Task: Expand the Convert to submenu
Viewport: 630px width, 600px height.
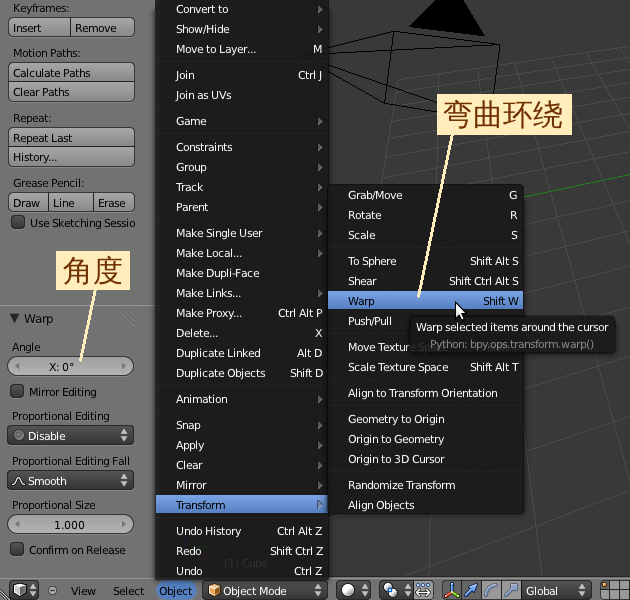Action: tap(242, 9)
